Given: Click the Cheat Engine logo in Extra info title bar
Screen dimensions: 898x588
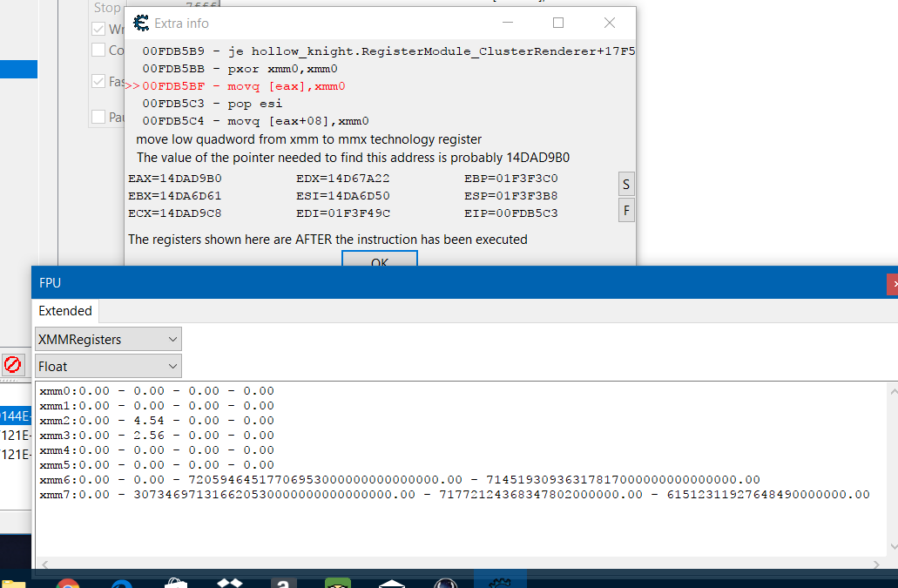Looking at the screenshot, I should point(140,23).
